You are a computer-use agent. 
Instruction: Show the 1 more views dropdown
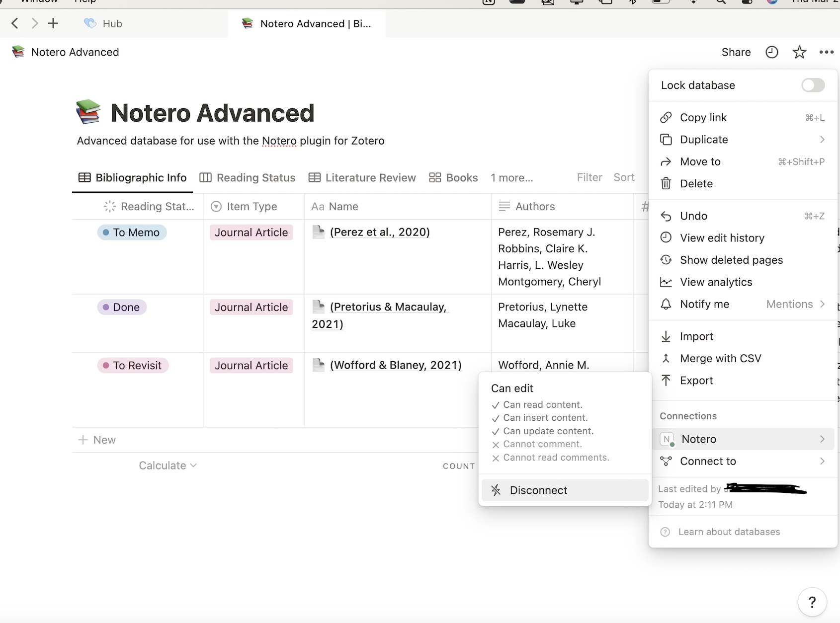click(512, 178)
